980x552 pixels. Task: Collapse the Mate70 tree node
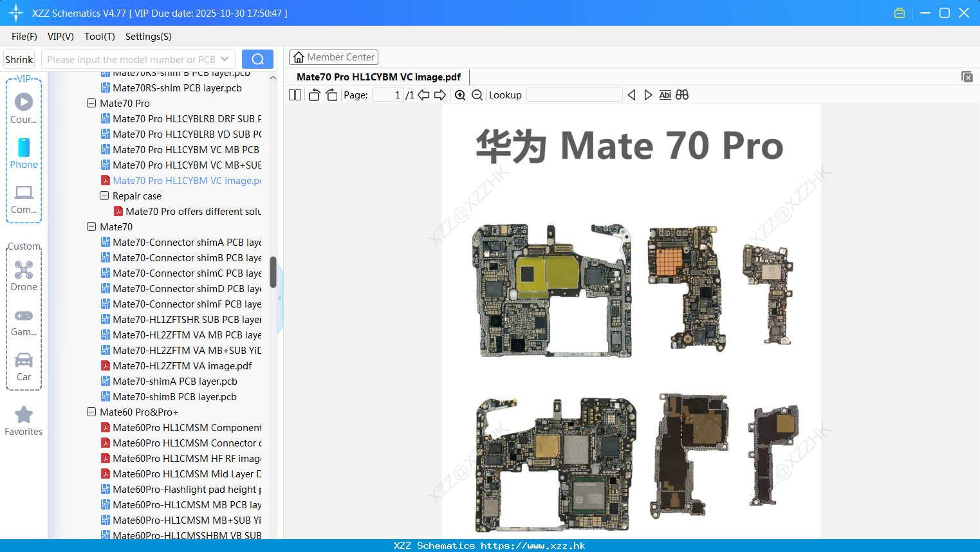pos(91,226)
